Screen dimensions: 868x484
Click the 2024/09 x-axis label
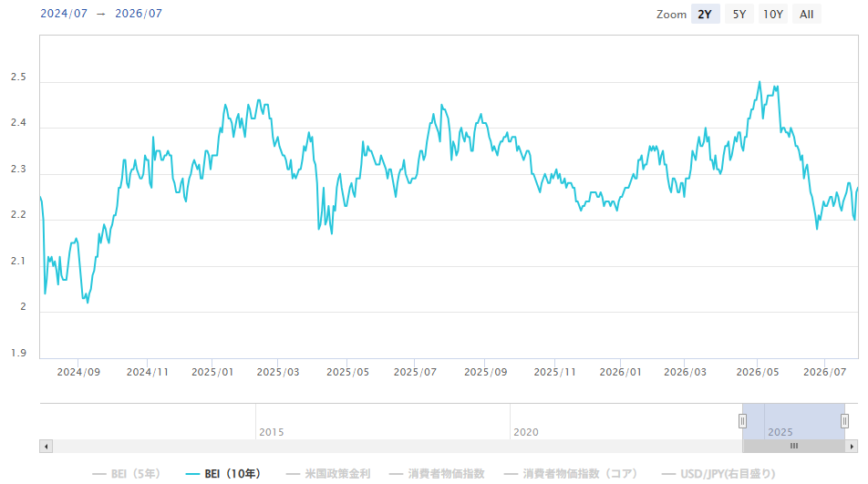pos(78,372)
